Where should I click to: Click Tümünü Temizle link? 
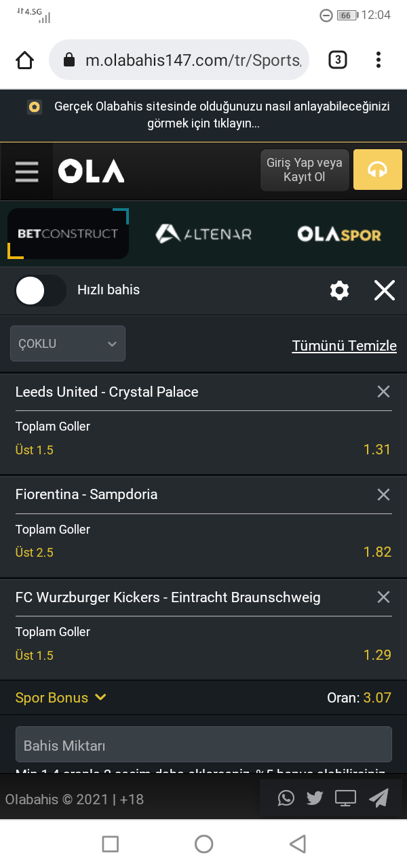pos(345,346)
